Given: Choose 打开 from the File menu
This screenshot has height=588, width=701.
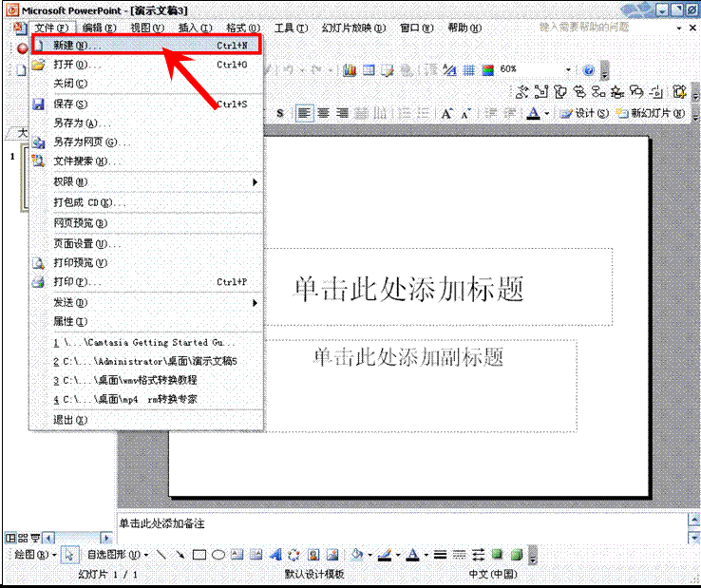Looking at the screenshot, I should tap(146, 65).
